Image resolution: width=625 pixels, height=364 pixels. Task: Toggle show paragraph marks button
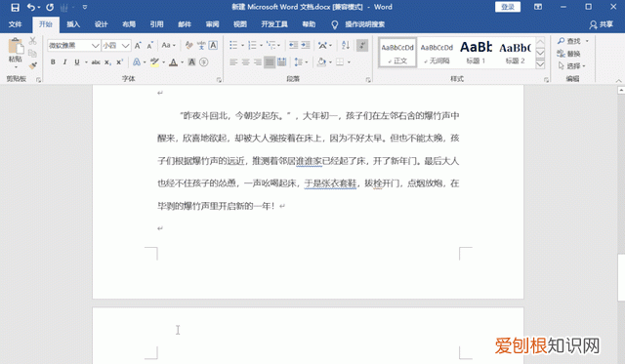(362, 46)
